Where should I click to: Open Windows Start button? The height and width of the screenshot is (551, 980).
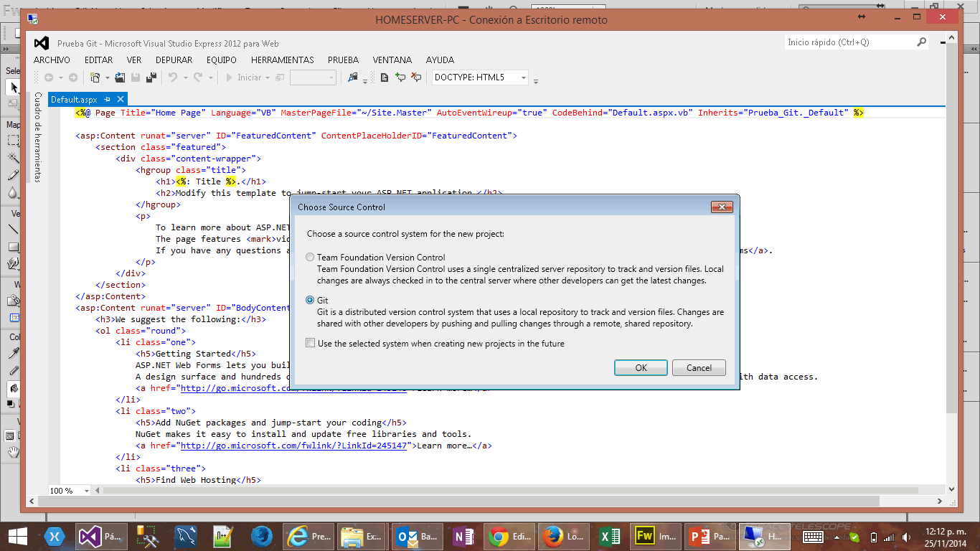17,536
